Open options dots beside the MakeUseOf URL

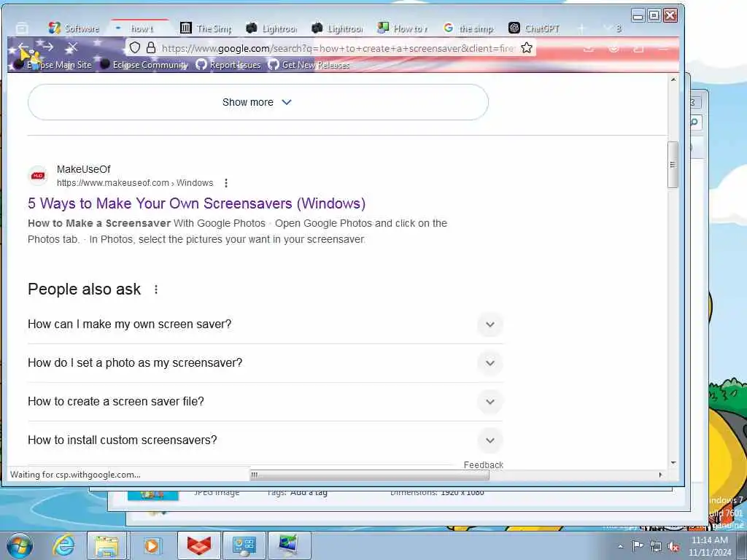pyautogui.click(x=226, y=183)
